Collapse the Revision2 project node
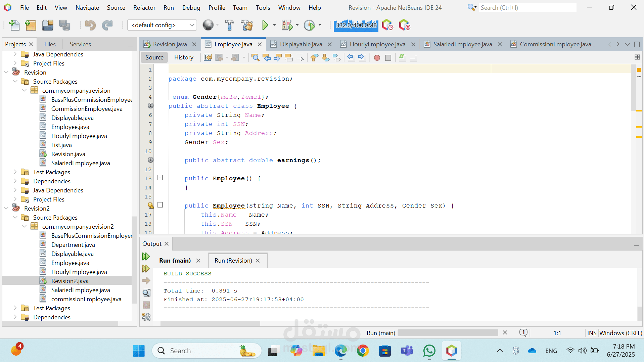Image resolution: width=644 pixels, height=362 pixels. pyautogui.click(x=6, y=208)
